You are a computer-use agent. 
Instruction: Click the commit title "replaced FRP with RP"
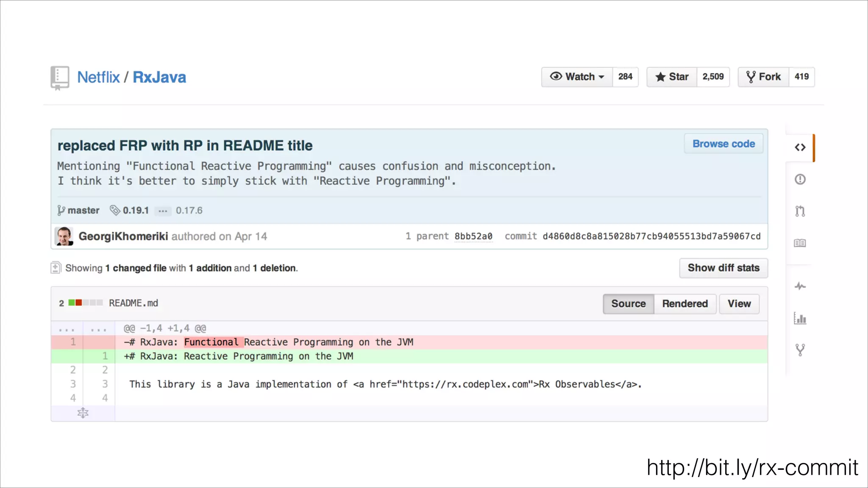pos(185,146)
